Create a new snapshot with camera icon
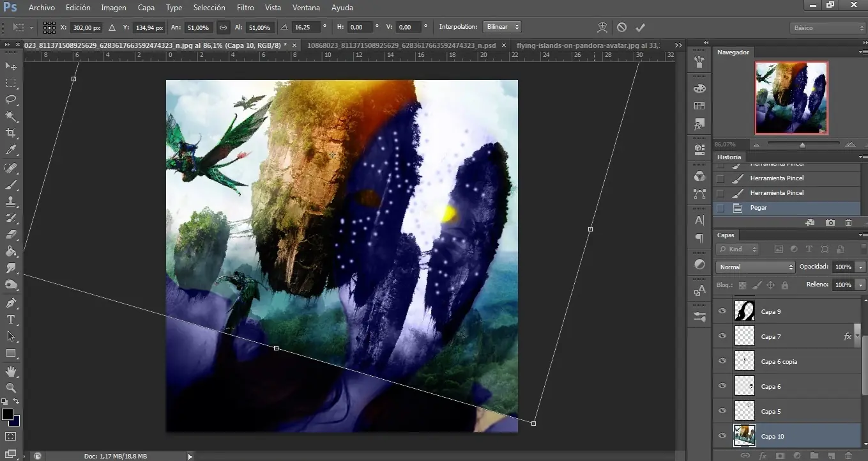This screenshot has width=868, height=461. pos(830,223)
